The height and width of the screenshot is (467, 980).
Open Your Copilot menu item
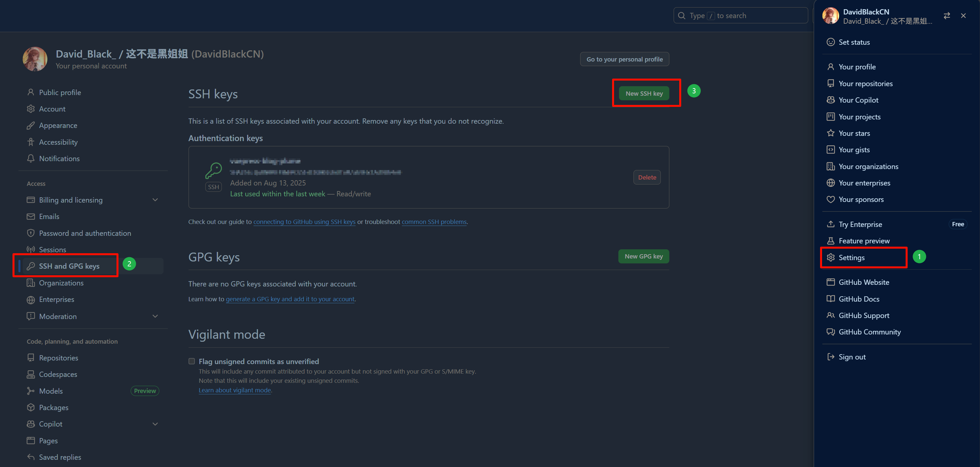coord(858,100)
